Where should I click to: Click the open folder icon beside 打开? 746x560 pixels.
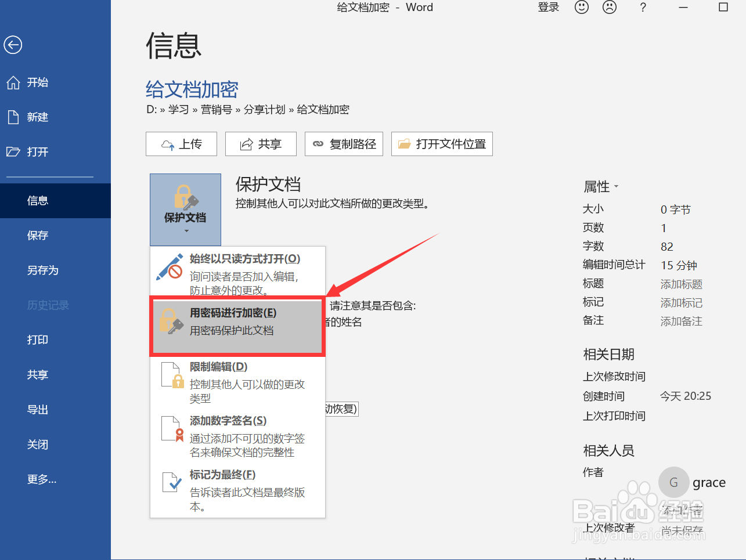pos(13,152)
